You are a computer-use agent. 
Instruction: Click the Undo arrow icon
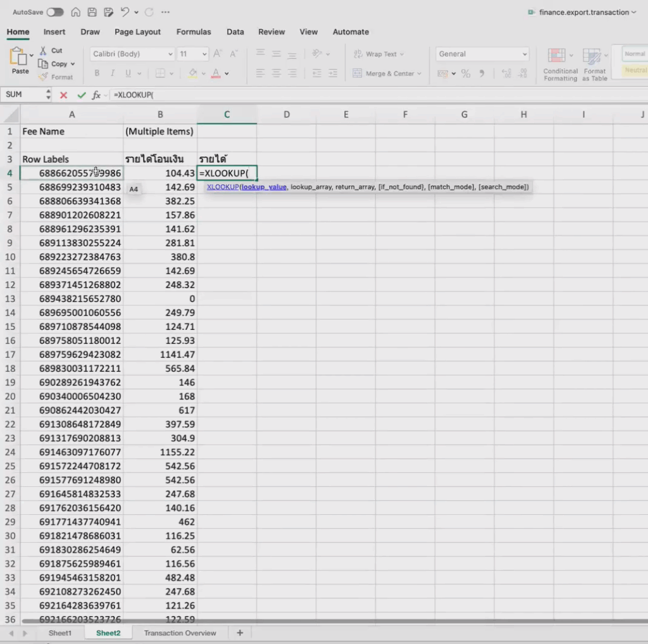[x=125, y=12]
